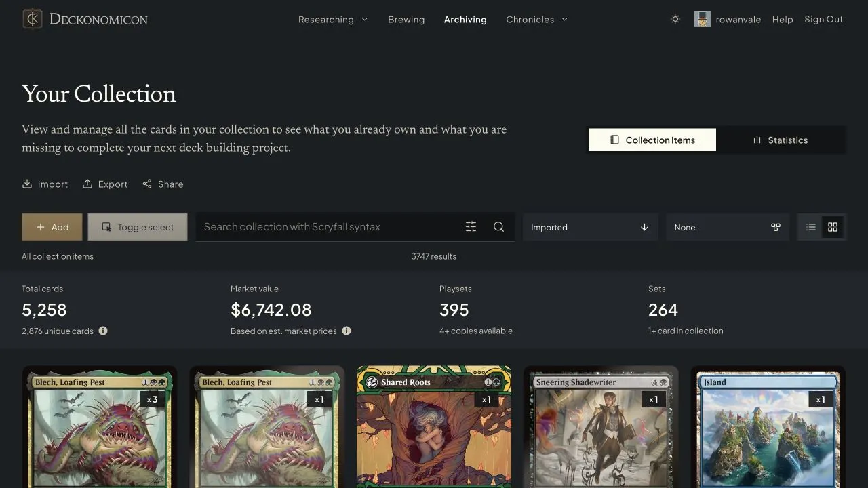Click the All collection items label
The height and width of the screenshot is (488, 868).
pyautogui.click(x=58, y=256)
